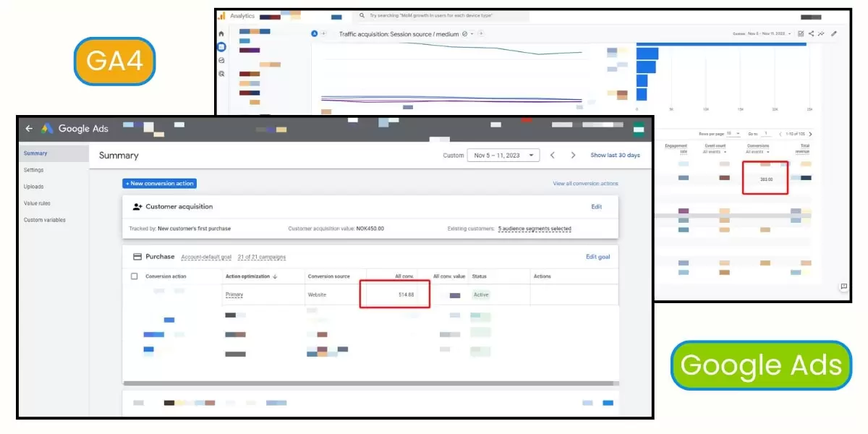This screenshot has height=434, width=868.
Task: Open Custom variables in the sidebar
Action: (x=44, y=220)
